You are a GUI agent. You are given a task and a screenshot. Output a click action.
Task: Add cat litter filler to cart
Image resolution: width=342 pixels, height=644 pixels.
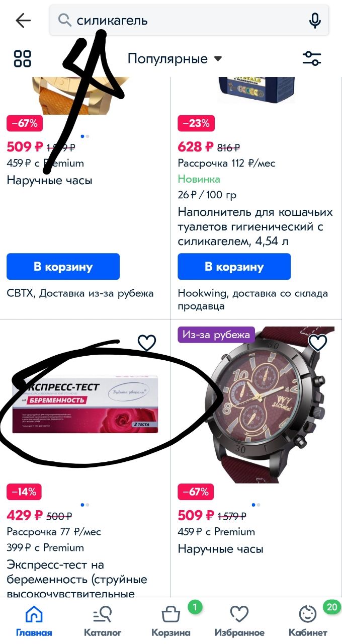[x=234, y=267]
